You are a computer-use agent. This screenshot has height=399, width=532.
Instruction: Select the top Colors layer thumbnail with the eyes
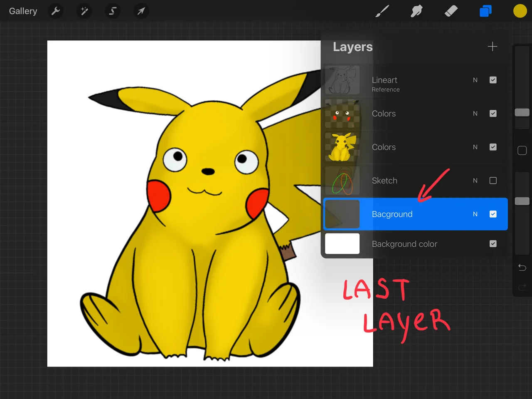click(x=342, y=114)
